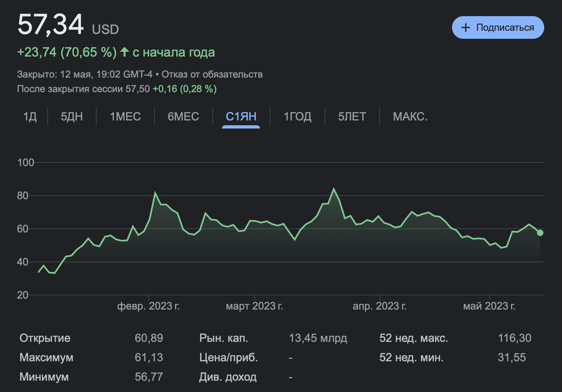Click the Открытие label

(x=45, y=338)
